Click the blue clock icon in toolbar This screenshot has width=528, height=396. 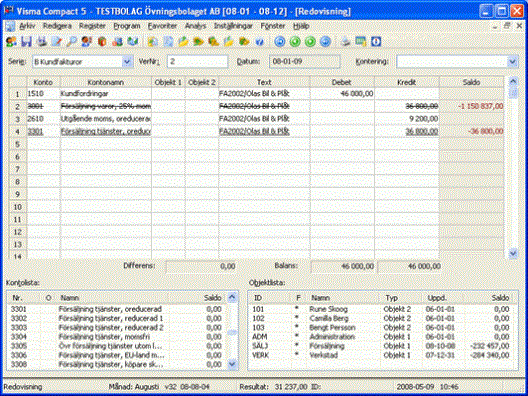pos(376,42)
